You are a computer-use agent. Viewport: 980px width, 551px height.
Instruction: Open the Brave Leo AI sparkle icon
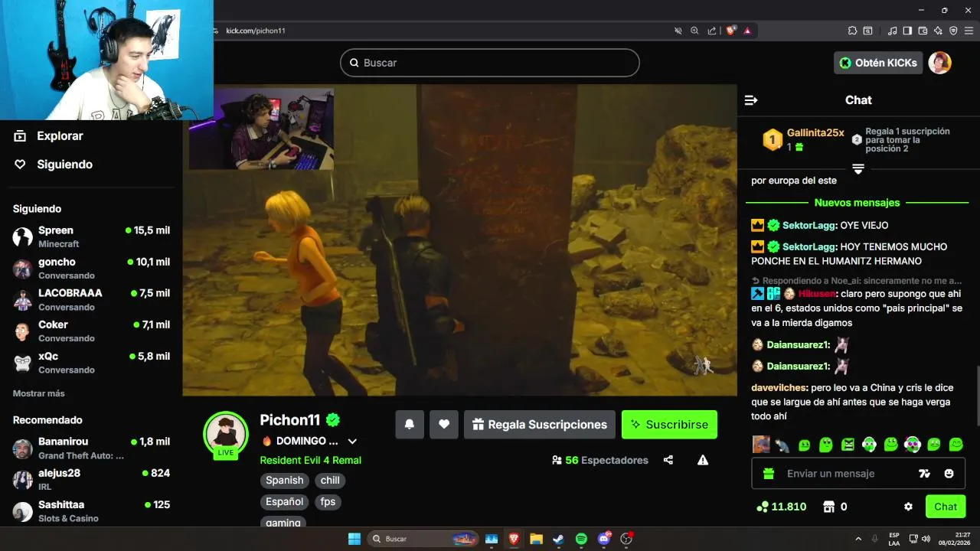click(x=938, y=31)
